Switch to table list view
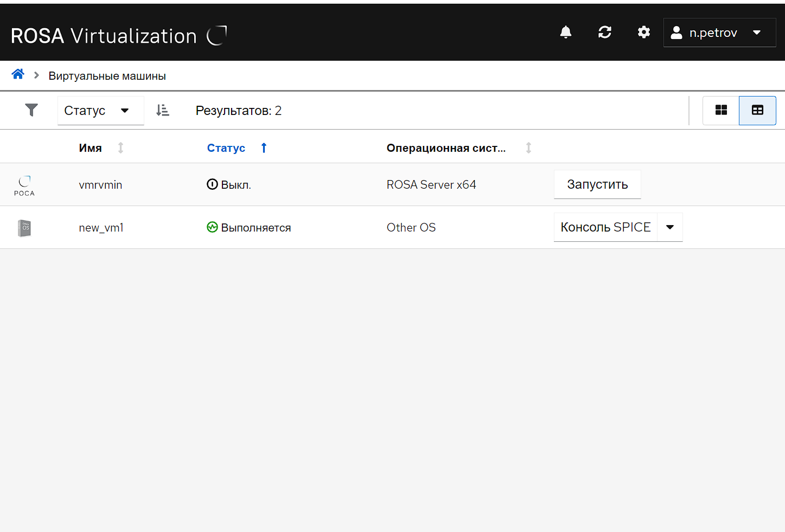Image resolution: width=785 pixels, height=532 pixels. coord(757,110)
